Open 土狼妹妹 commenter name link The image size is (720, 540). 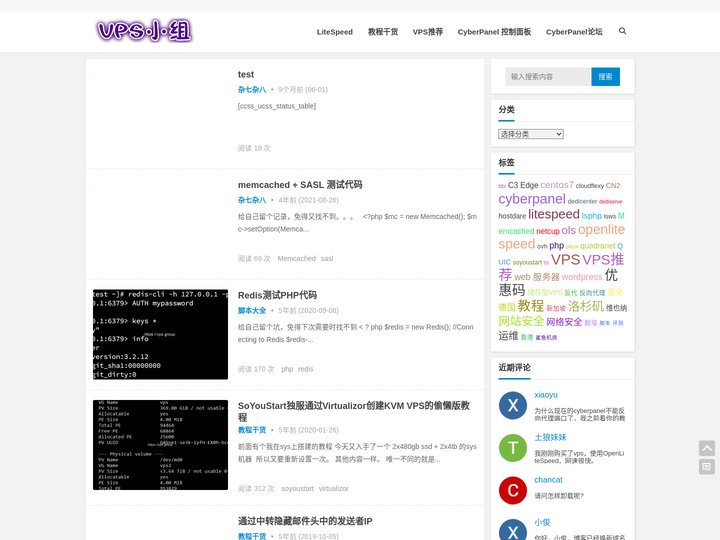pos(550,437)
